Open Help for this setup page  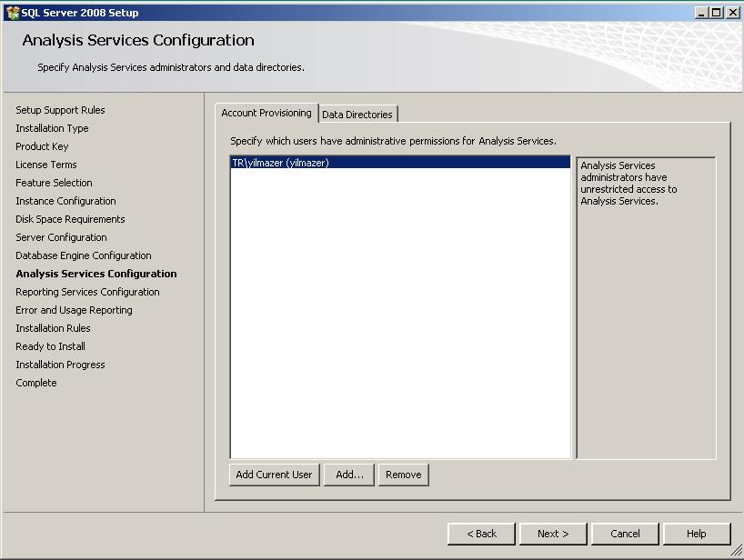[x=697, y=534]
